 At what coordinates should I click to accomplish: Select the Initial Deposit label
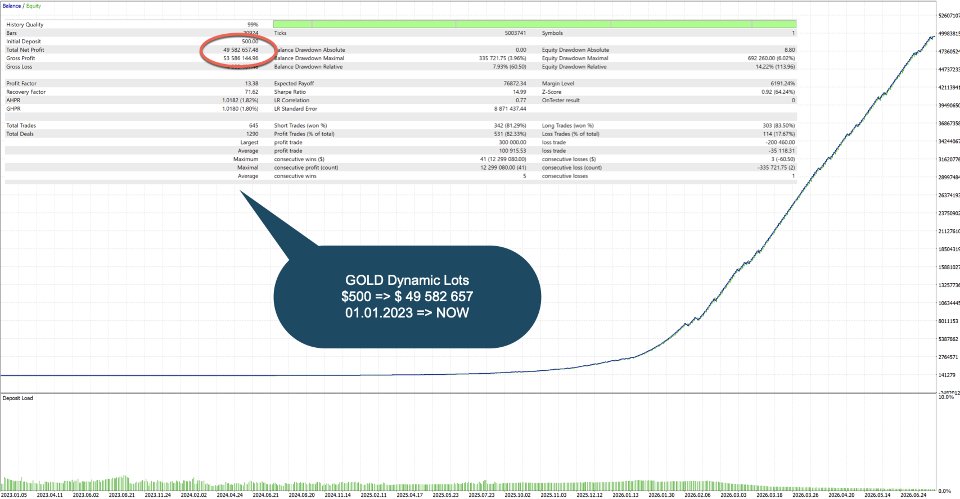[x=24, y=42]
